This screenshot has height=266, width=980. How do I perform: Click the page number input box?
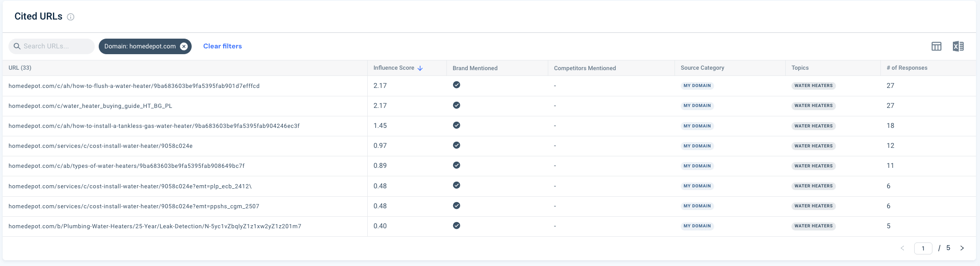923,248
